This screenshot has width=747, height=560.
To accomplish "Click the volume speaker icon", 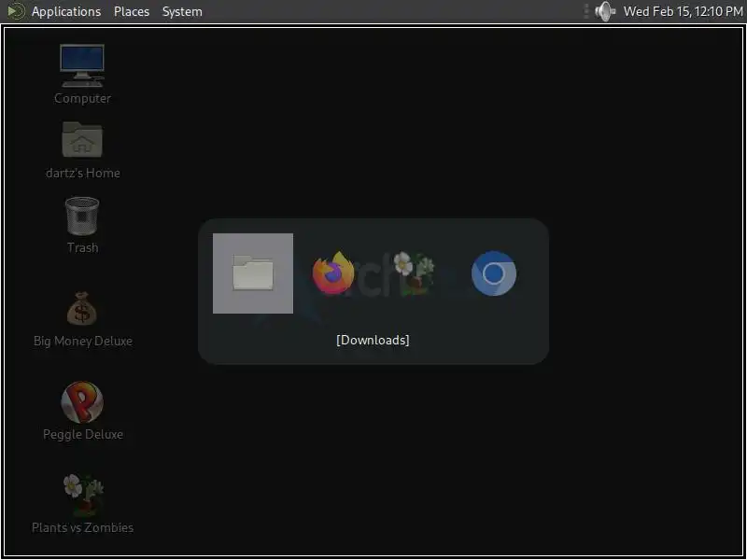I will pos(605,11).
